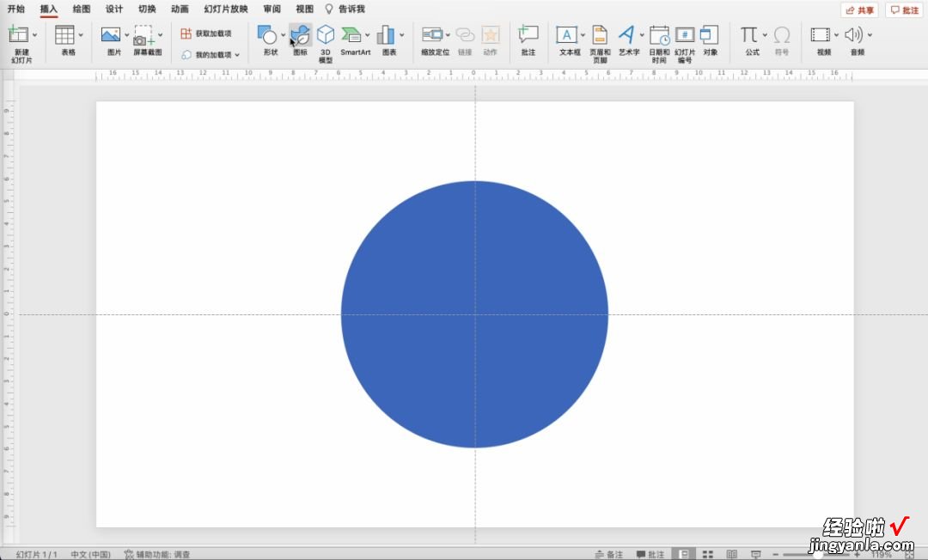The width and height of the screenshot is (928, 560).
Task: Click the Tell Me (告诉我) search box
Action: point(345,9)
